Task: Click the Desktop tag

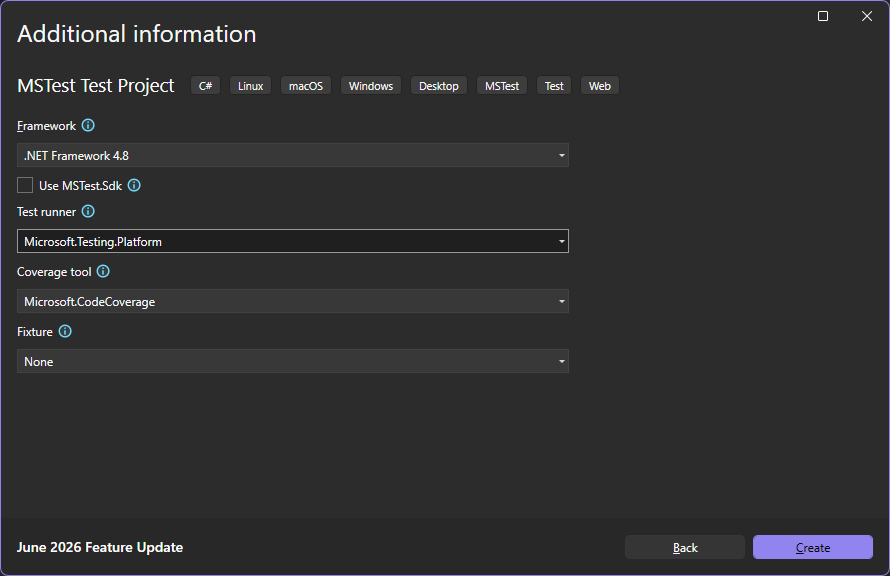Action: point(439,86)
